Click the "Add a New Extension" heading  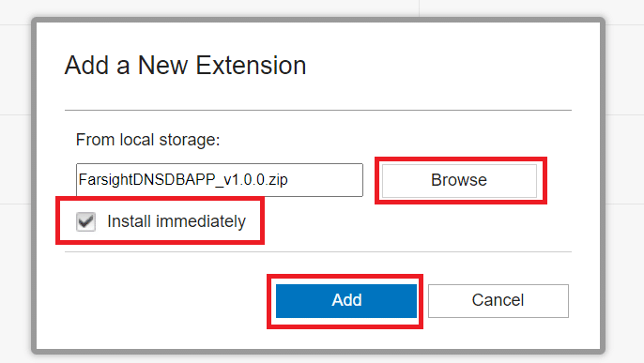[185, 66]
